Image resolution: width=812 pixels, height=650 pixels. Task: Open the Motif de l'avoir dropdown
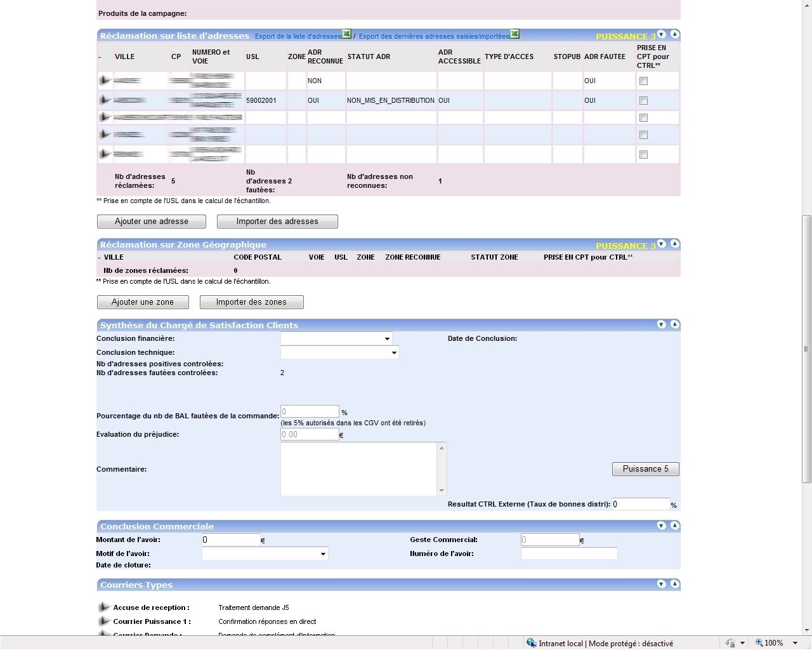(x=265, y=554)
